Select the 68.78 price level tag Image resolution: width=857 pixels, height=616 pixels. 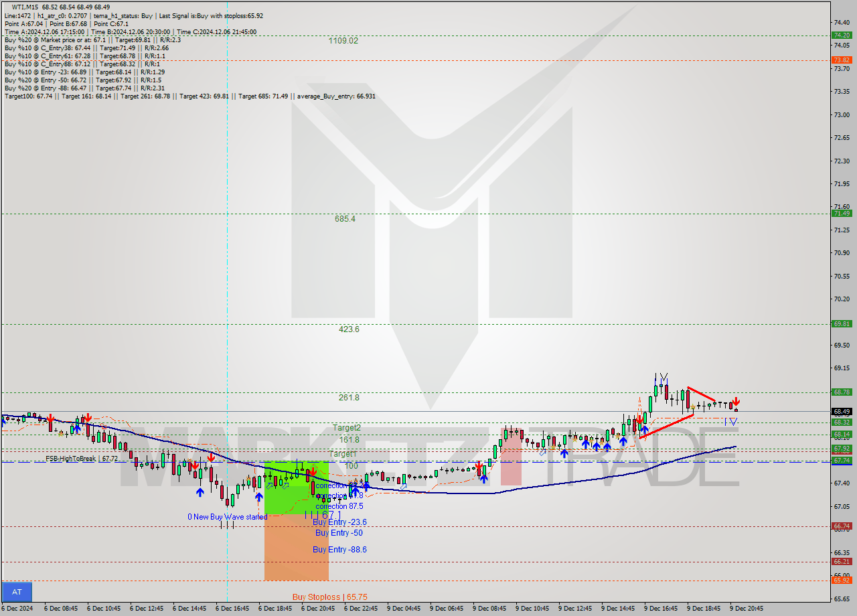tap(842, 392)
